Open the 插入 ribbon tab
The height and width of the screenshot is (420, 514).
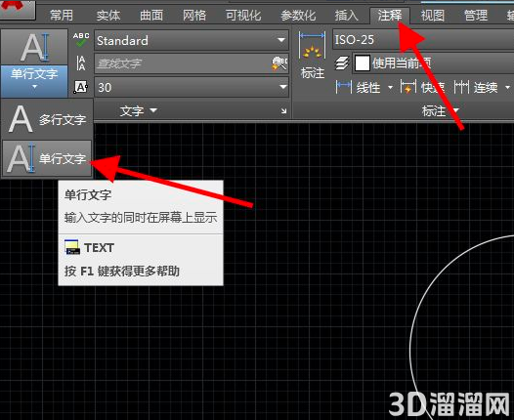(x=346, y=15)
